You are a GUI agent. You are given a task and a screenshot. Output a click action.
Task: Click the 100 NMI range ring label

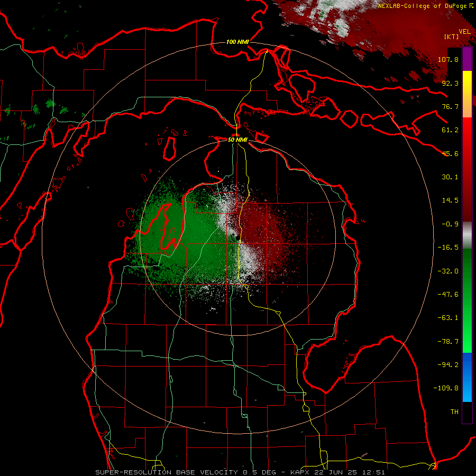[237, 42]
